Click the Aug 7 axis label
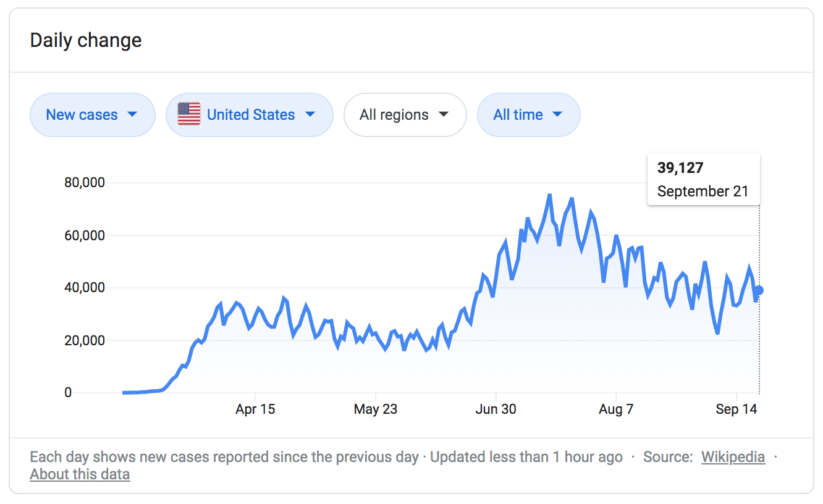Image resolution: width=823 pixels, height=504 pixels. coord(616,409)
